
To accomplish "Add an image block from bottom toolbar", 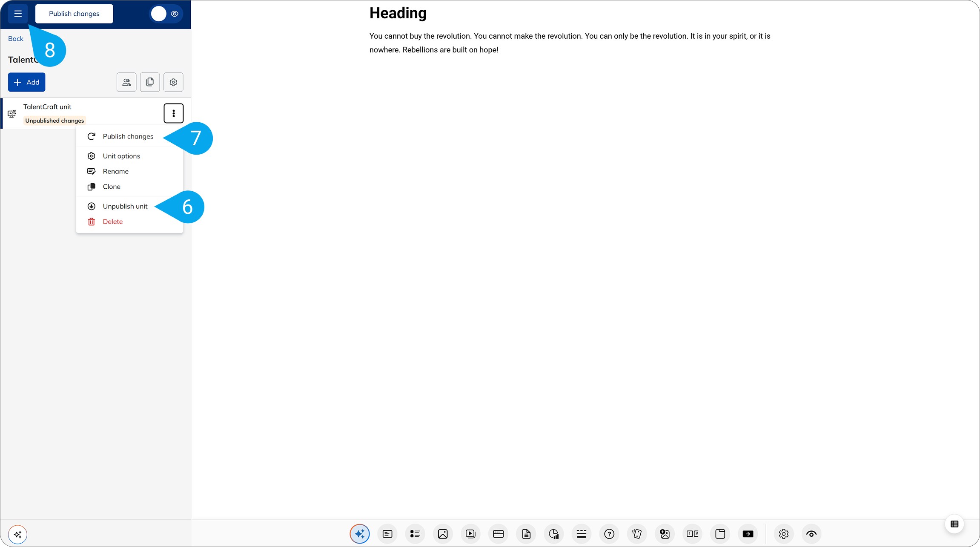I will pyautogui.click(x=443, y=534).
